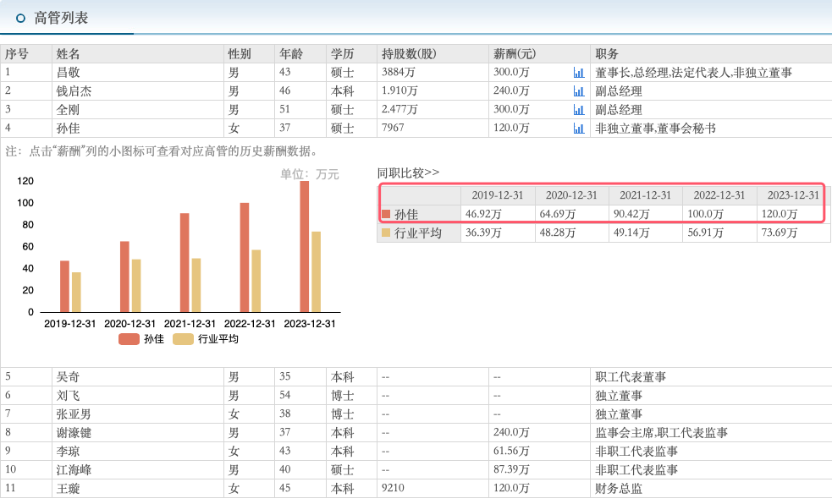
Task: Open salary history chart icon for 全刚
Action: (579, 110)
